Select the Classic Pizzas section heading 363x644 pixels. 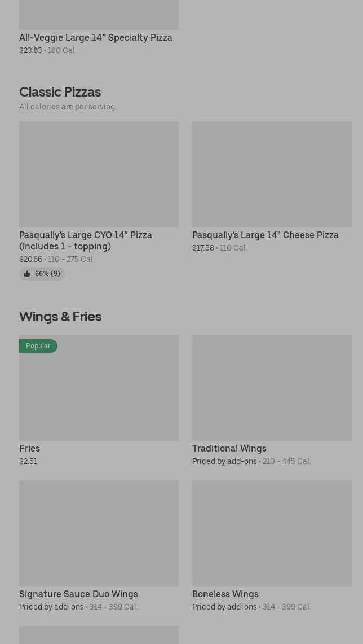[x=60, y=91]
